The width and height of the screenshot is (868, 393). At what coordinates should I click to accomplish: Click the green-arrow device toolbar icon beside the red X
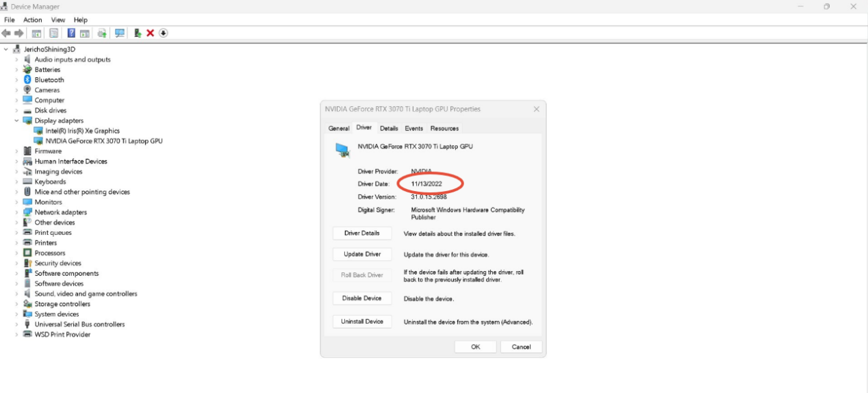tap(138, 33)
